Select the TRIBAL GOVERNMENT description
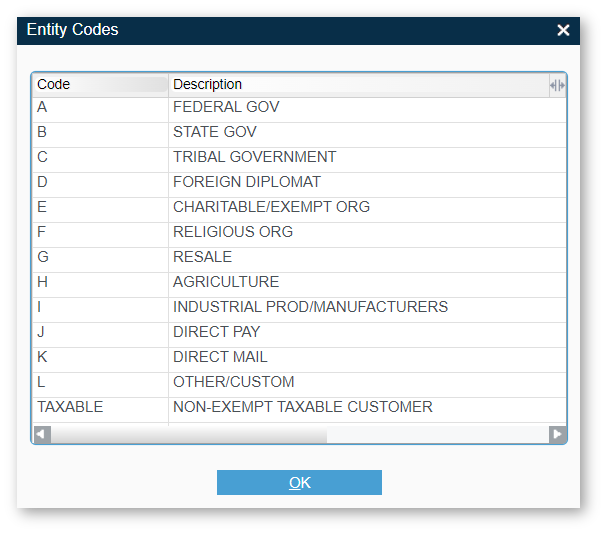Image resolution: width=606 pixels, height=534 pixels. [367, 160]
